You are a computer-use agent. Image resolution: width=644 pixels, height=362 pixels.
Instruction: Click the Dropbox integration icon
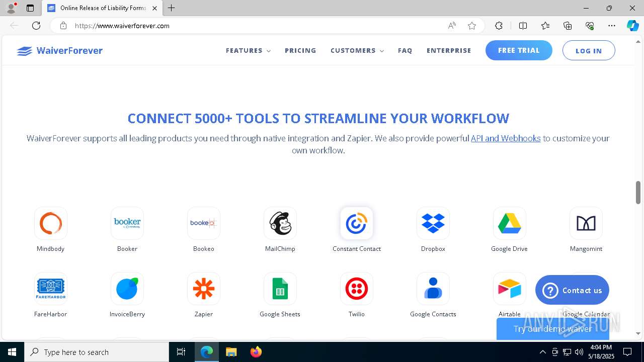[x=433, y=223]
